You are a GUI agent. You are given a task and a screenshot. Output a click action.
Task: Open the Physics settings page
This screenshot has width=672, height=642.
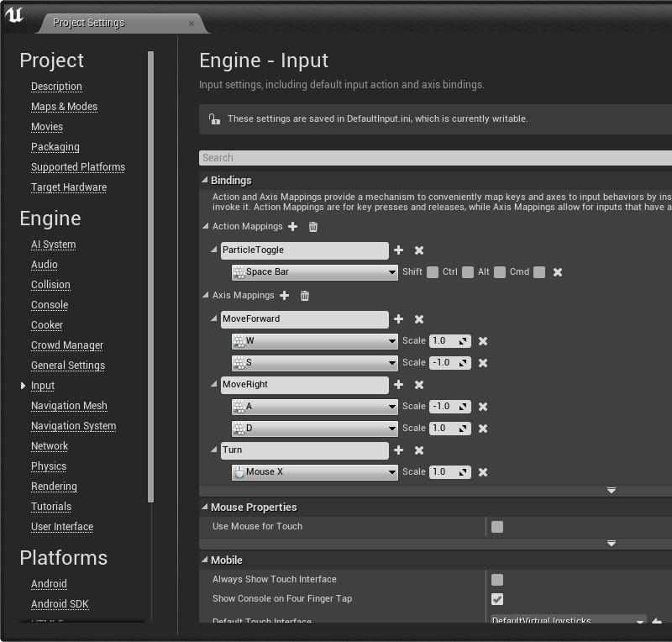[49, 466]
